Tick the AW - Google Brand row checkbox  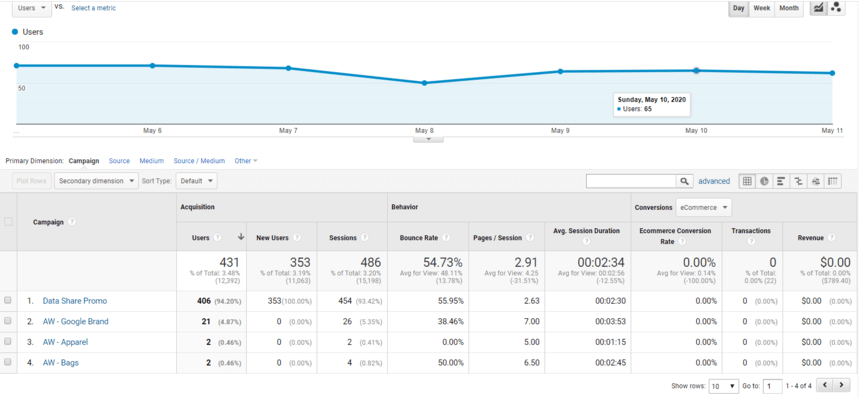[8, 321]
